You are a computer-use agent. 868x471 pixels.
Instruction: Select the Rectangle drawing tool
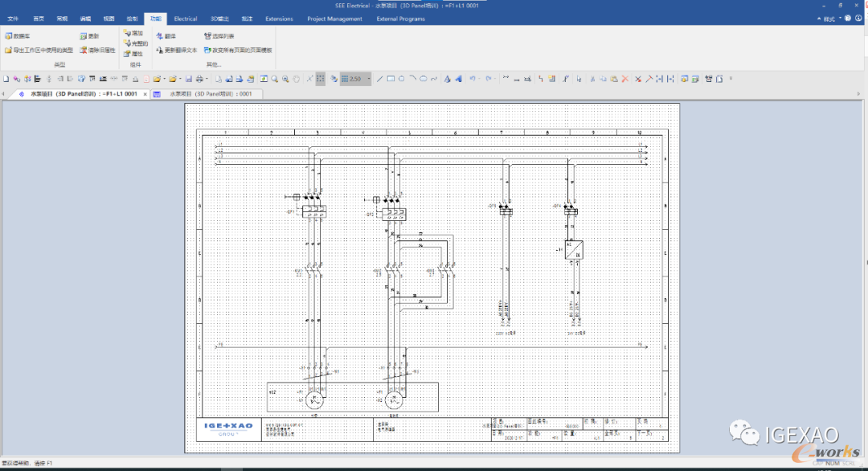point(391,79)
